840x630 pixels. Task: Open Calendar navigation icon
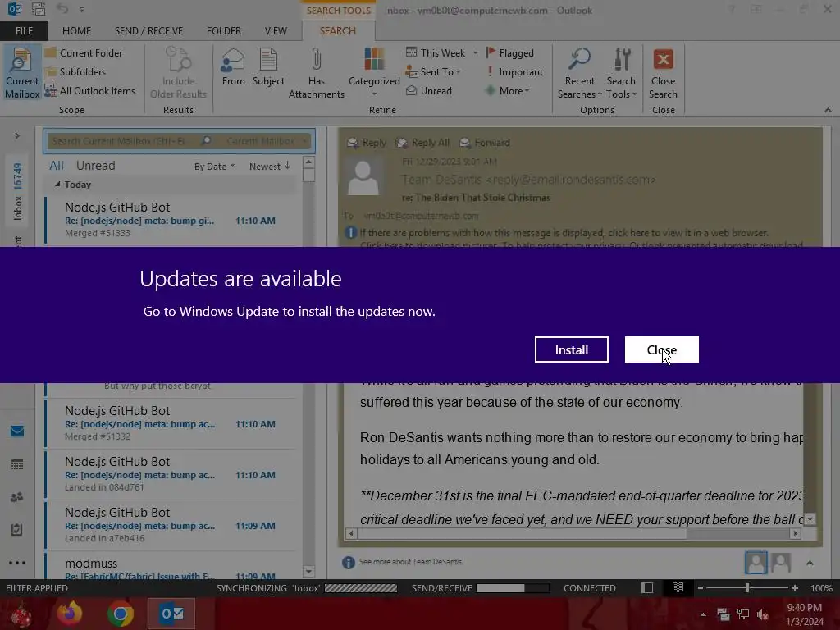point(17,464)
